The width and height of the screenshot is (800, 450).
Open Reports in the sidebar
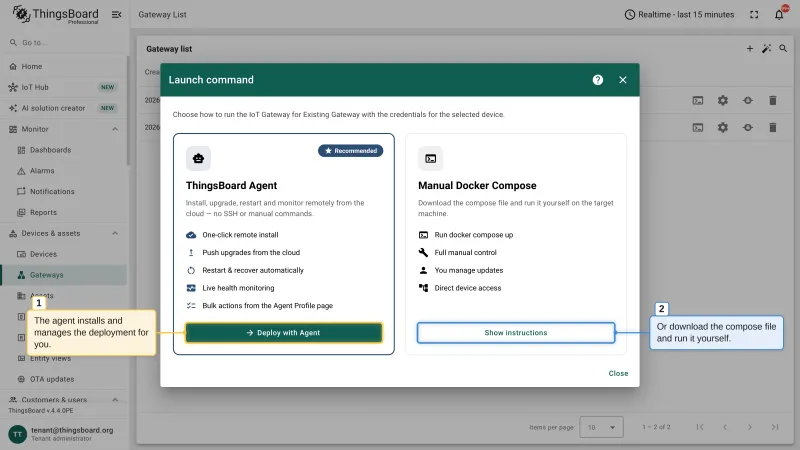point(64,212)
